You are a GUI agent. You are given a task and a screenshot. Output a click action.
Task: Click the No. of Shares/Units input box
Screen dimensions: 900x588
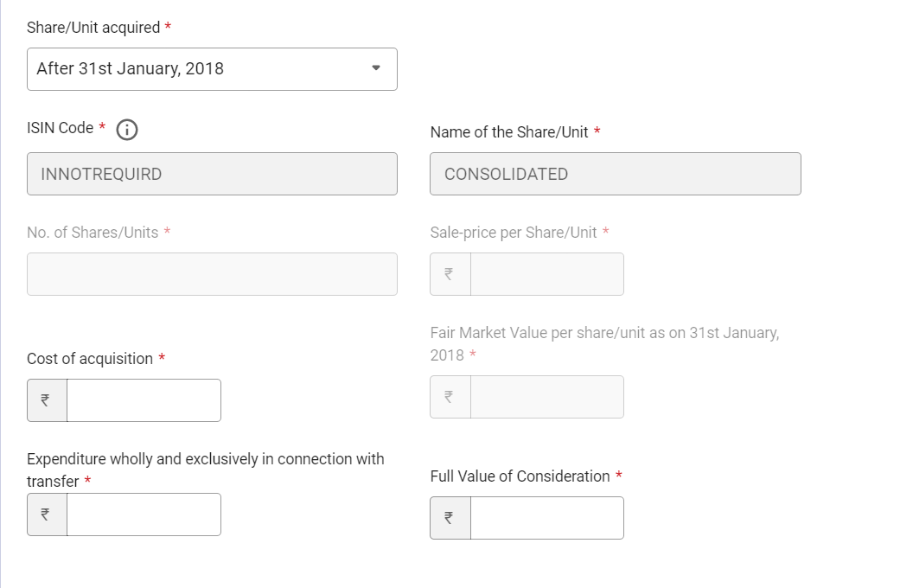tap(212, 274)
